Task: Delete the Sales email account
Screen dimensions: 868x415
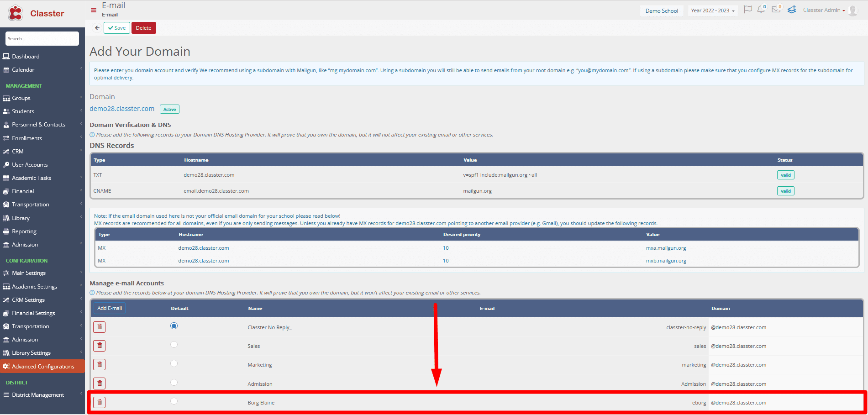Action: pyautogui.click(x=100, y=346)
